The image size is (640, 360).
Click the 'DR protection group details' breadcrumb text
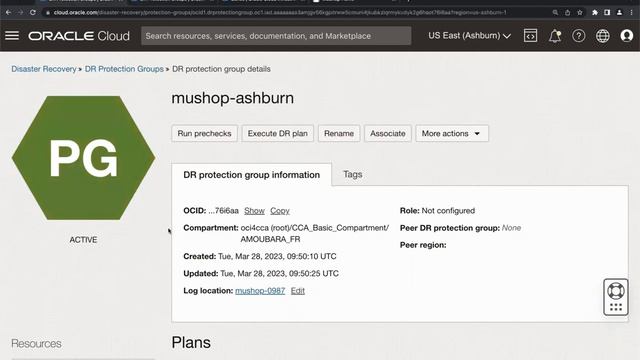pos(221,69)
